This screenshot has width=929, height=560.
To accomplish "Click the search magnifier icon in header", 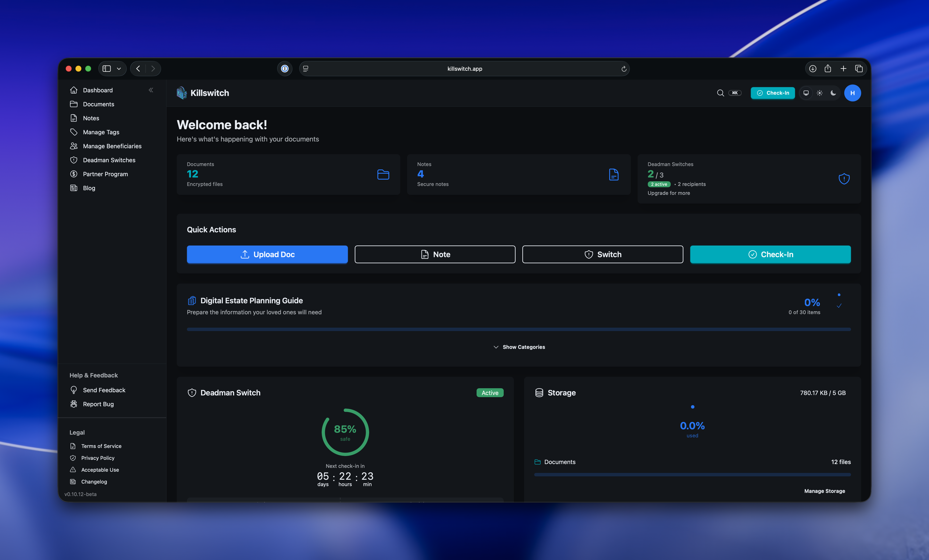I will 720,93.
